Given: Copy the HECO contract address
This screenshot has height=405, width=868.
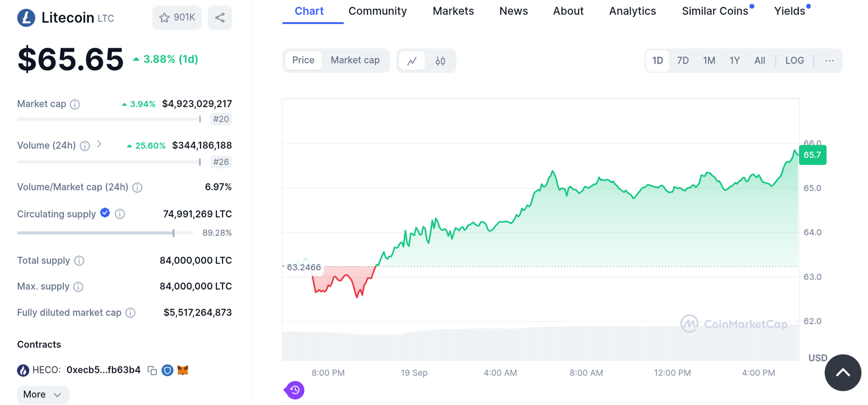Looking at the screenshot, I should click(x=152, y=370).
